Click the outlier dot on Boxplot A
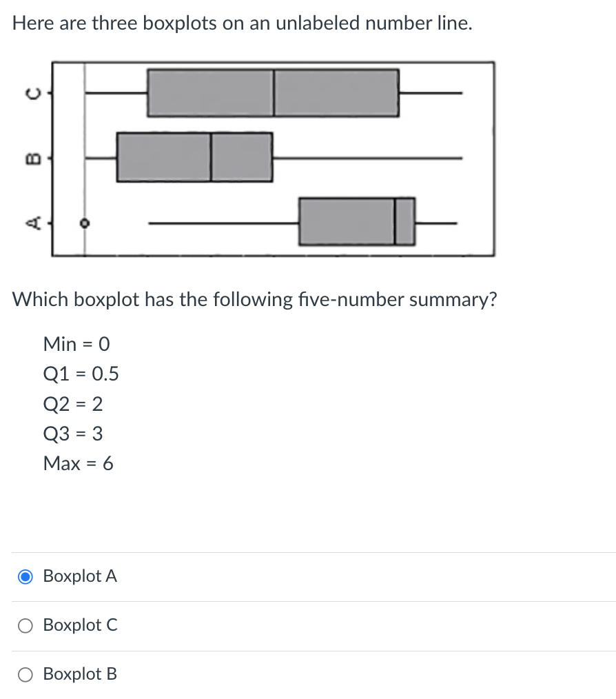The width and height of the screenshot is (616, 699). [84, 222]
